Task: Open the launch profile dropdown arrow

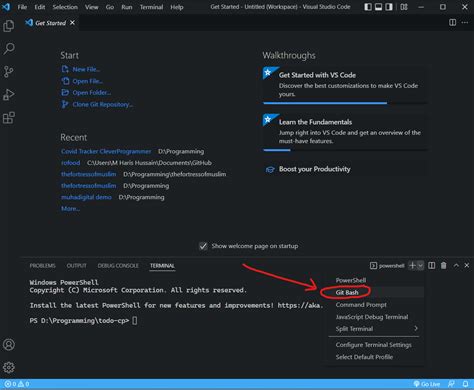Action: (x=420, y=265)
